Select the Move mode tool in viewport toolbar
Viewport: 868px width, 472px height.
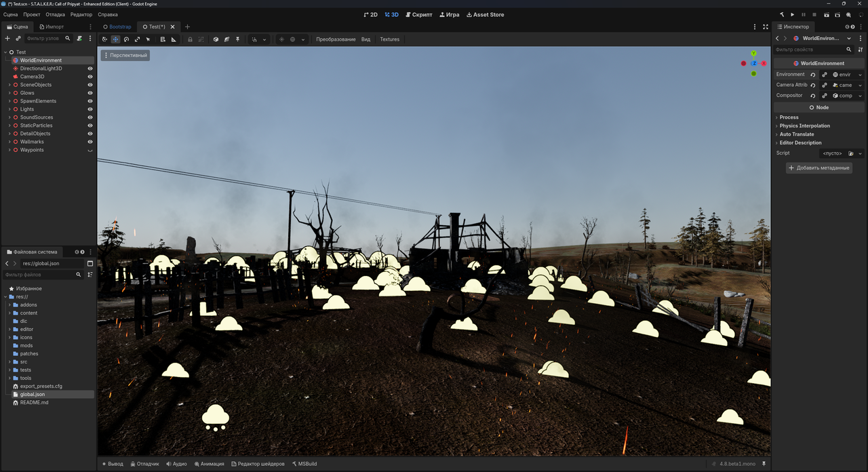tap(115, 39)
